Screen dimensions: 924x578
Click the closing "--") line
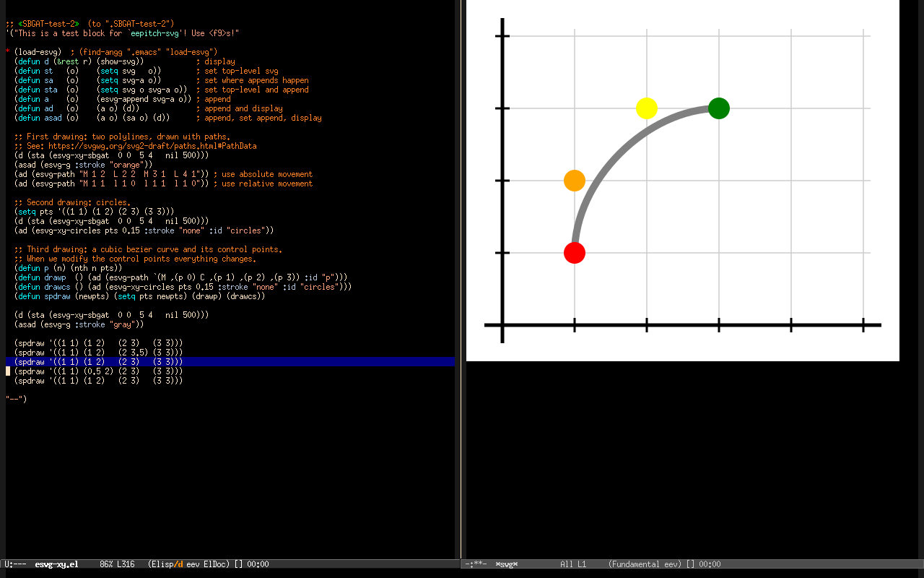(16, 400)
